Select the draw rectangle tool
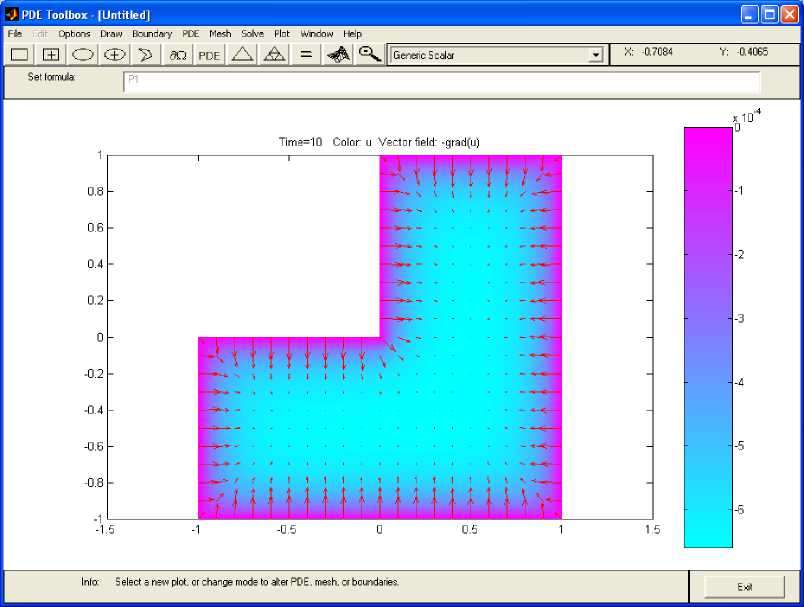804x607 pixels. (20, 55)
